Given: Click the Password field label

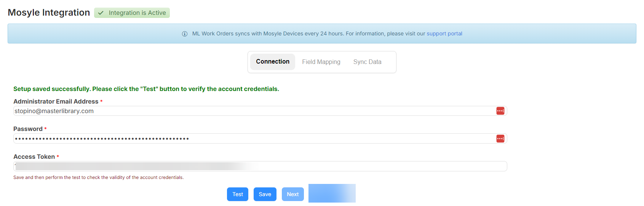Looking at the screenshot, I should point(28,129).
